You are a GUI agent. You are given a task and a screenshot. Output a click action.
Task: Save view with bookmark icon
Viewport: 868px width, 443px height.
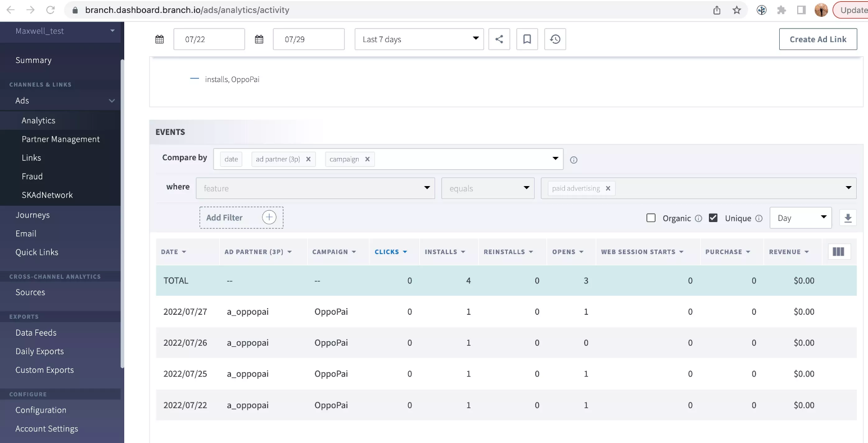(x=527, y=39)
